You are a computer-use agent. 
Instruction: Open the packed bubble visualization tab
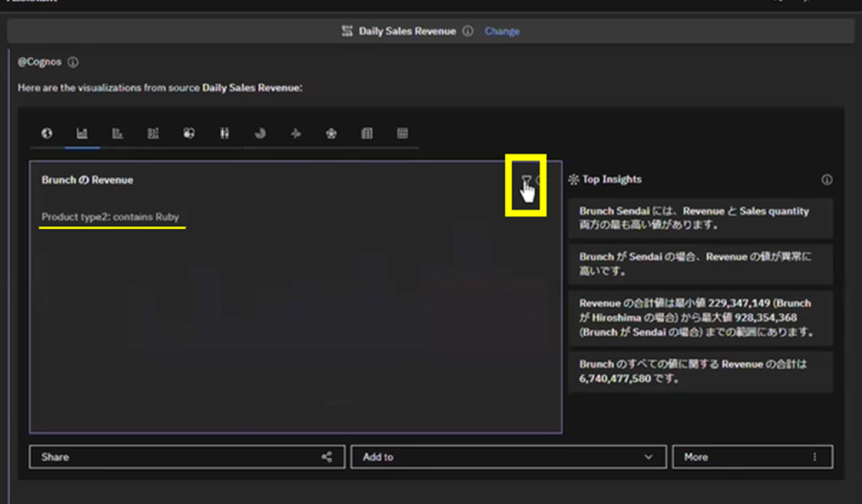pos(189,134)
